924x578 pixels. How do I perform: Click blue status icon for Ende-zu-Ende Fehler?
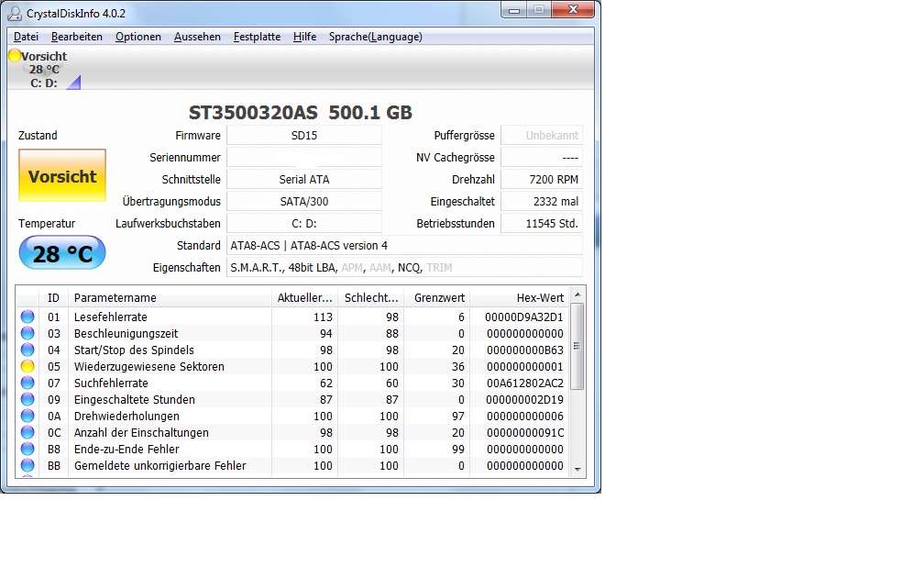pos(27,449)
